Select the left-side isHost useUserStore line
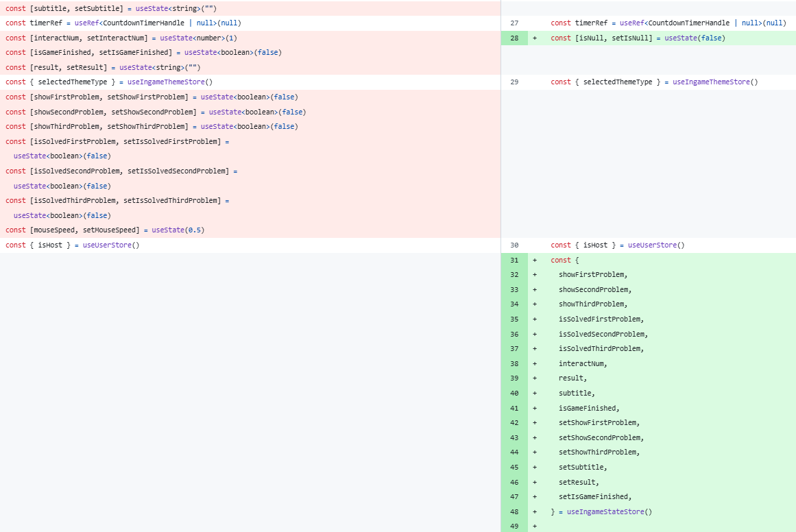This screenshot has width=796, height=532. pos(73,245)
